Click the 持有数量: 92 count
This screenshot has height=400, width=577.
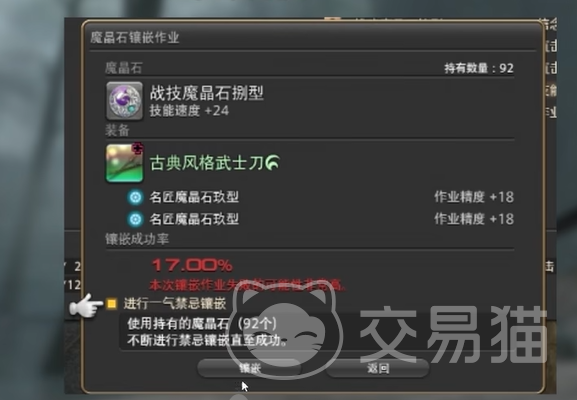point(479,68)
